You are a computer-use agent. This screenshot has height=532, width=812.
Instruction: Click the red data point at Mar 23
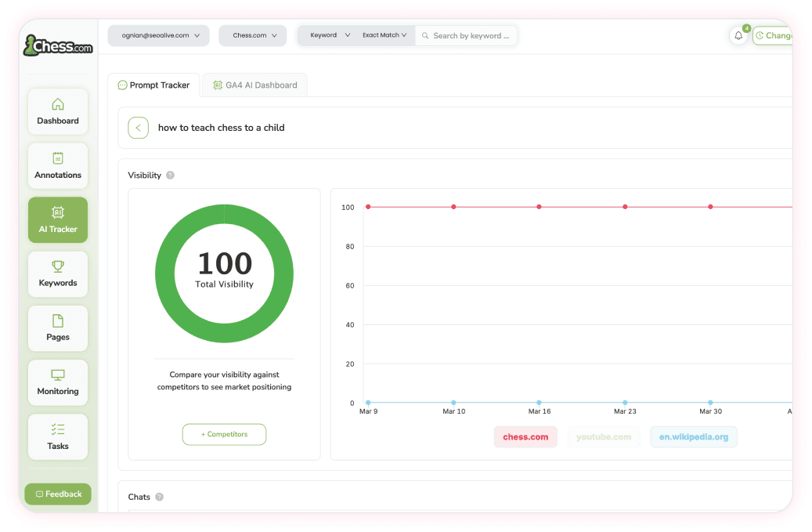coord(625,207)
